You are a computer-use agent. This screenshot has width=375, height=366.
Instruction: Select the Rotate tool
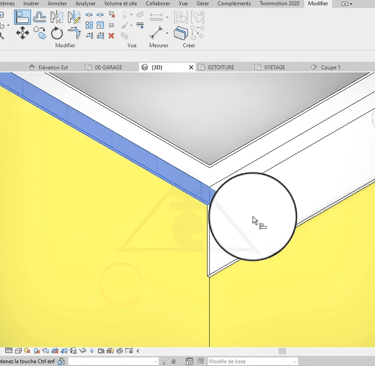57,33
